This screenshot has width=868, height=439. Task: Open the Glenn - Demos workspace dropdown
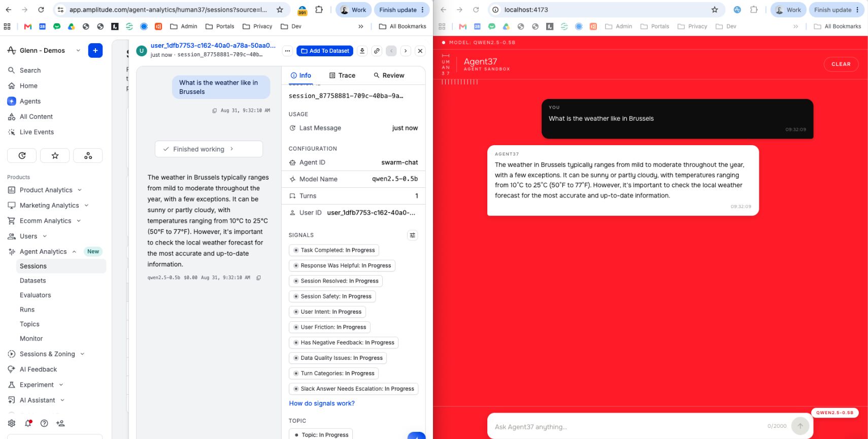point(44,50)
